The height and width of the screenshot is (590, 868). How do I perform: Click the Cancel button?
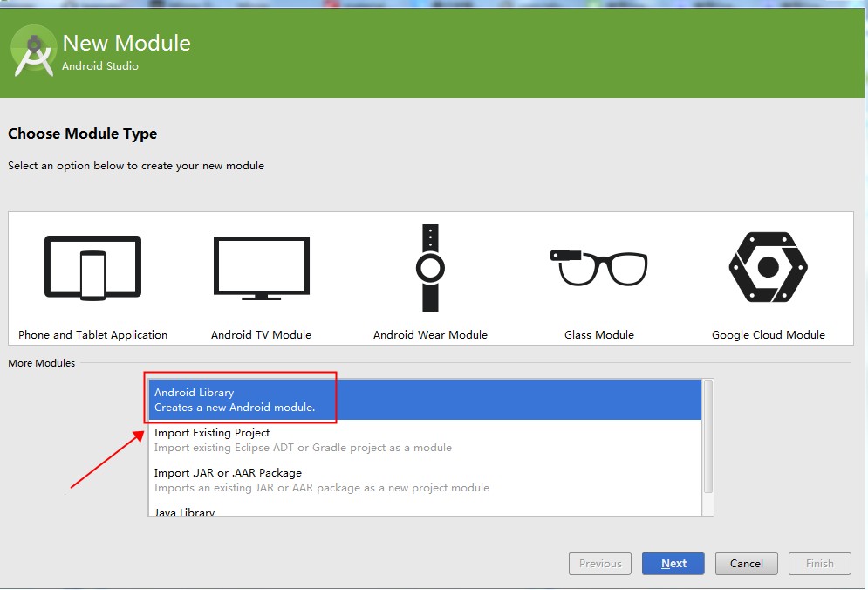746,564
